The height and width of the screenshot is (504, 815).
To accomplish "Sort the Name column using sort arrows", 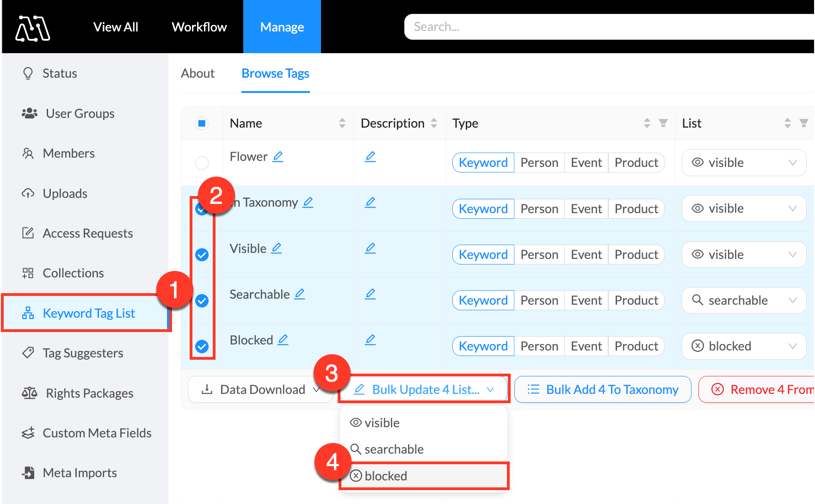I will (342, 123).
